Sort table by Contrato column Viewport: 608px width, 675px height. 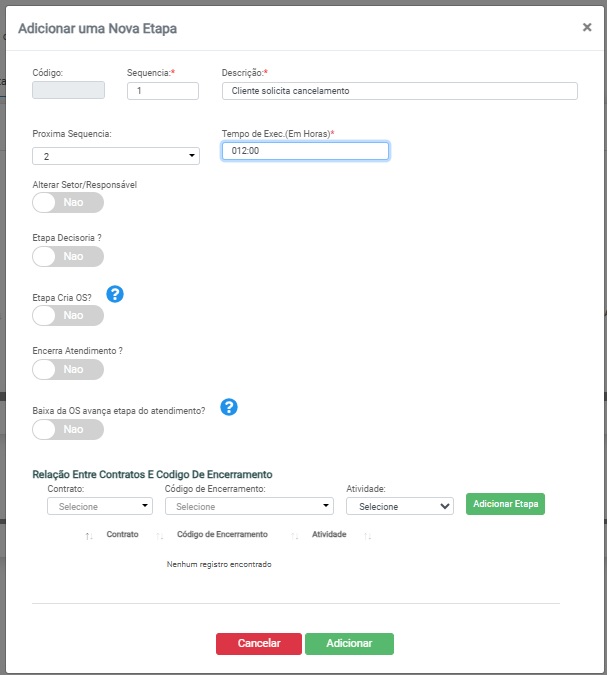pos(122,536)
